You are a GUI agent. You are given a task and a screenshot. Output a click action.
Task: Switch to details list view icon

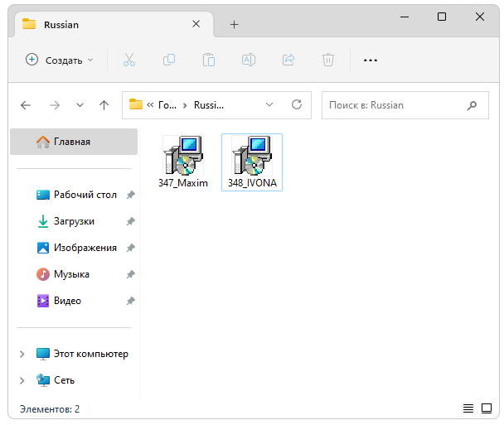(x=468, y=408)
